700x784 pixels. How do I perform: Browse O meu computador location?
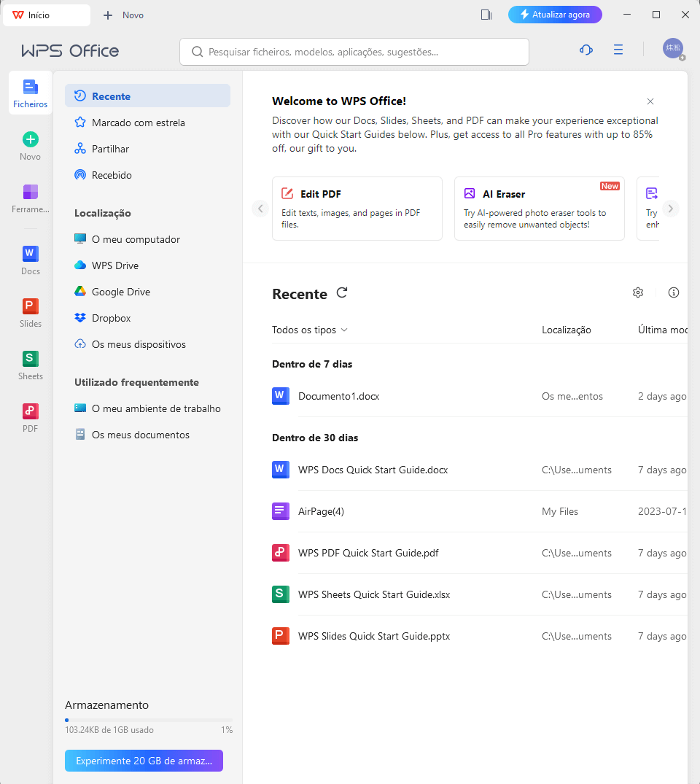[x=147, y=239]
